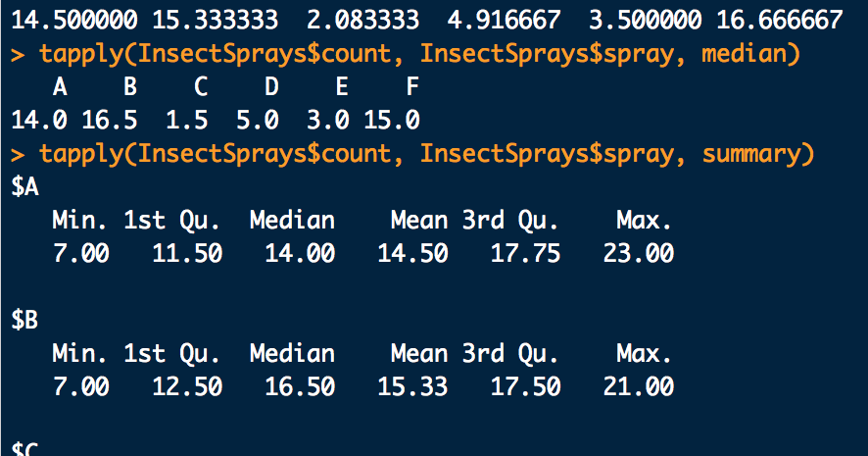
Task: Click the word summary in the tapply command
Action: click(x=755, y=154)
